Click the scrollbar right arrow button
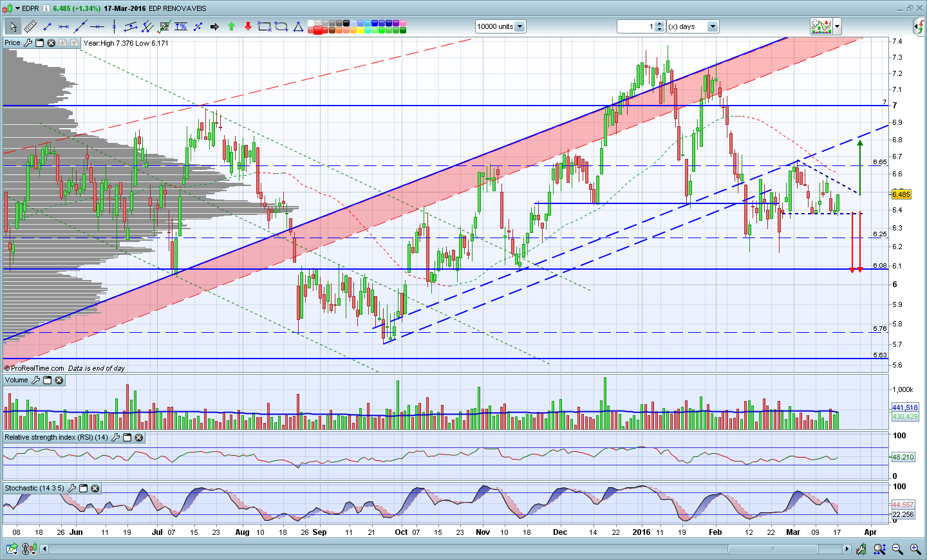The image size is (927, 560). tap(847, 549)
